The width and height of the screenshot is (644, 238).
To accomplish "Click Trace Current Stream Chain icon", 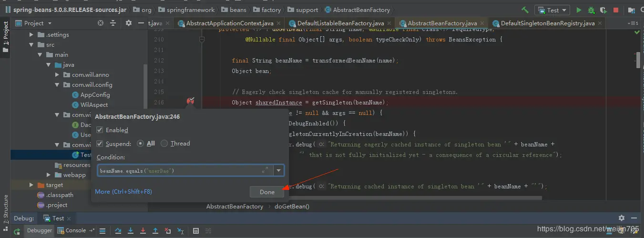I will pyautogui.click(x=208, y=231).
